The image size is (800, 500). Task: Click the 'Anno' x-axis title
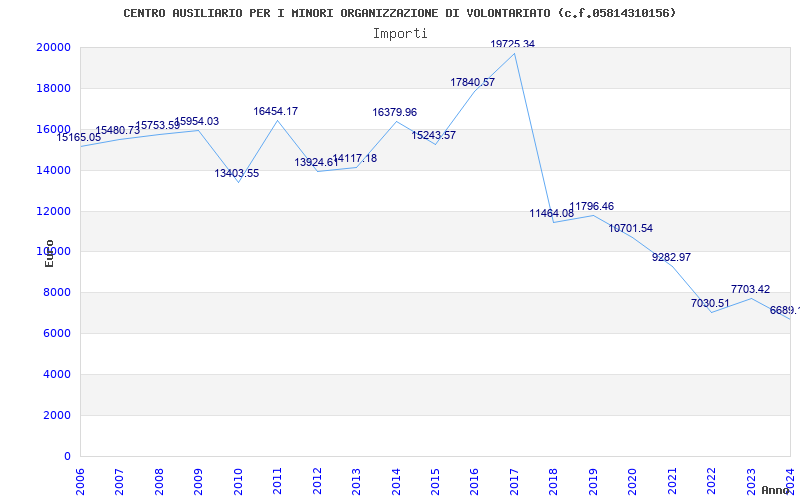[775, 490]
